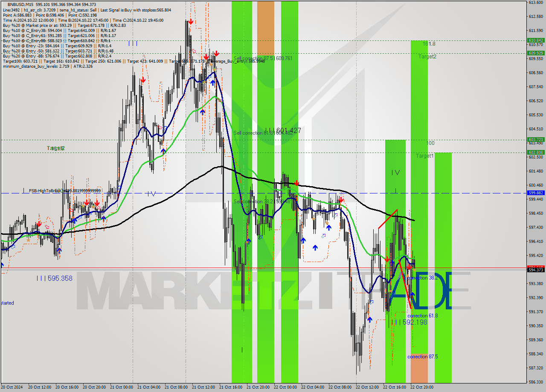Click the '22 Oct 16:00' time label
546x392 pixels.
(395, 387)
